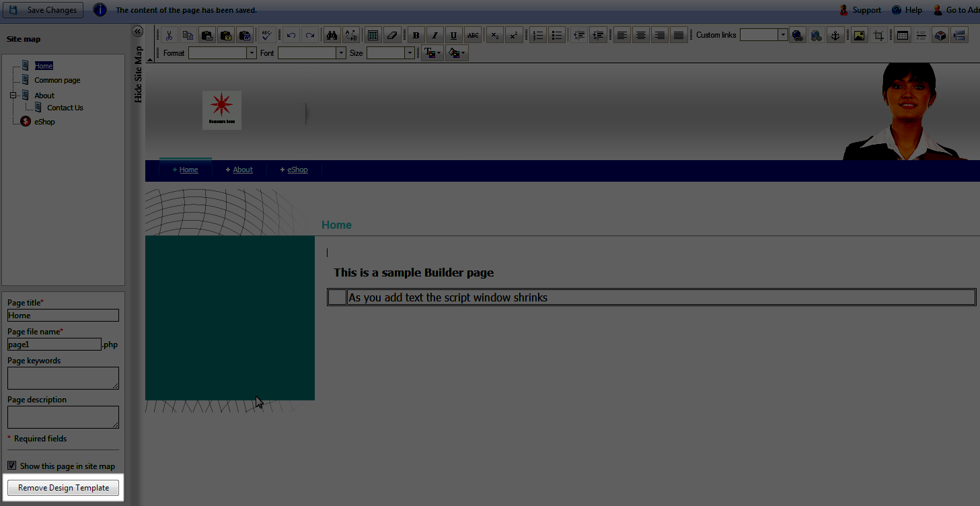Image resolution: width=980 pixels, height=506 pixels.
Task: Click the Remove Design Template button
Action: pyautogui.click(x=63, y=488)
